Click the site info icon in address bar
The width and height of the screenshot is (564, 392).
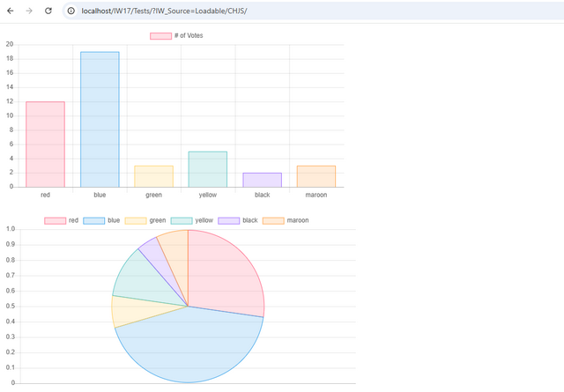click(x=71, y=11)
